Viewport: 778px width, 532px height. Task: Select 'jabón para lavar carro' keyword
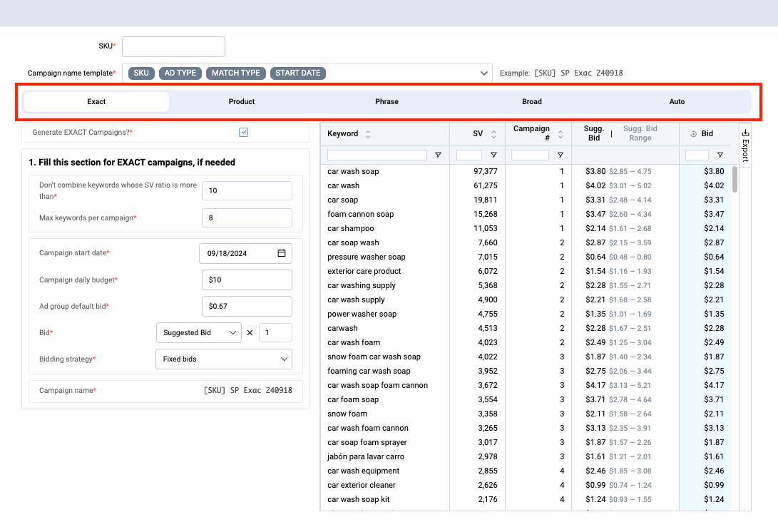pyautogui.click(x=366, y=456)
